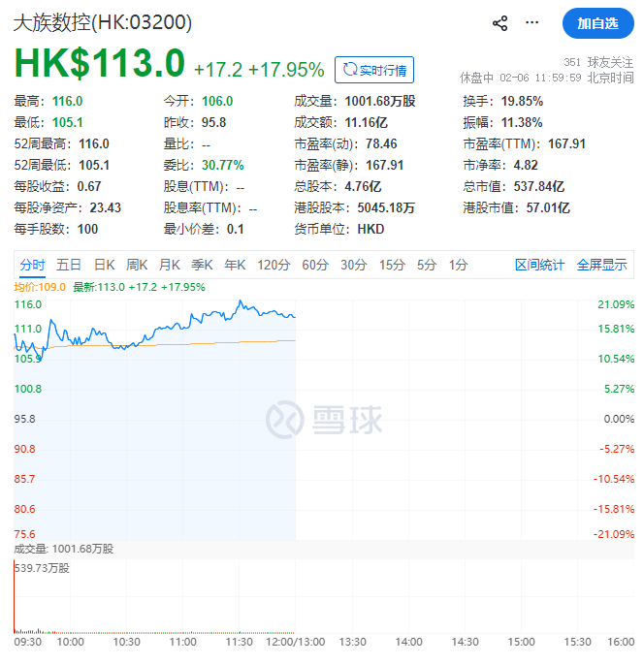Screen dimensions: 644x664
Task: Switch to the 五日 tab
Action: coord(69,265)
